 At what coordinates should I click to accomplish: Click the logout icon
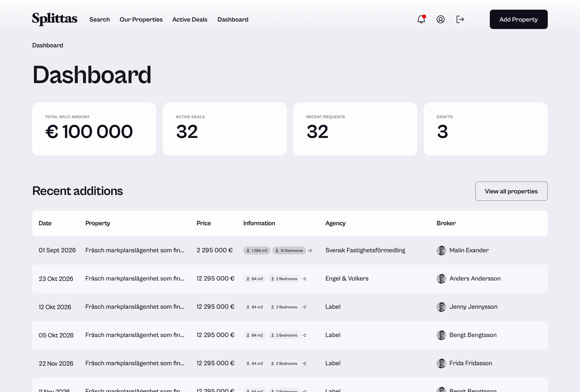point(460,20)
